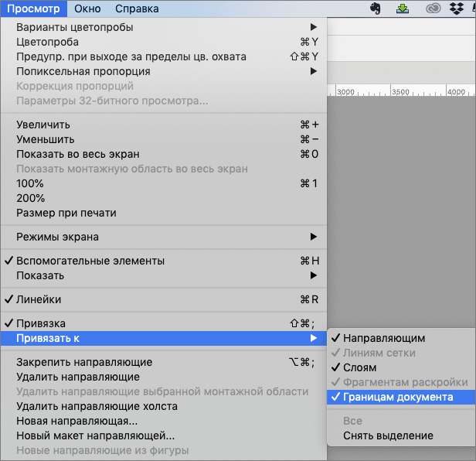Select Показать во весь экран
Image resolution: width=476 pixels, height=461 pixels.
click(164, 154)
